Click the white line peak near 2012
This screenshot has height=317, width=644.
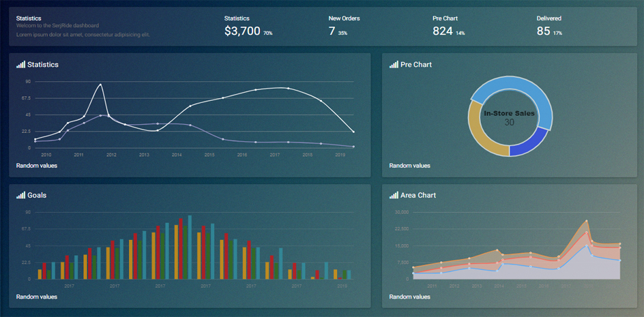pos(101,84)
